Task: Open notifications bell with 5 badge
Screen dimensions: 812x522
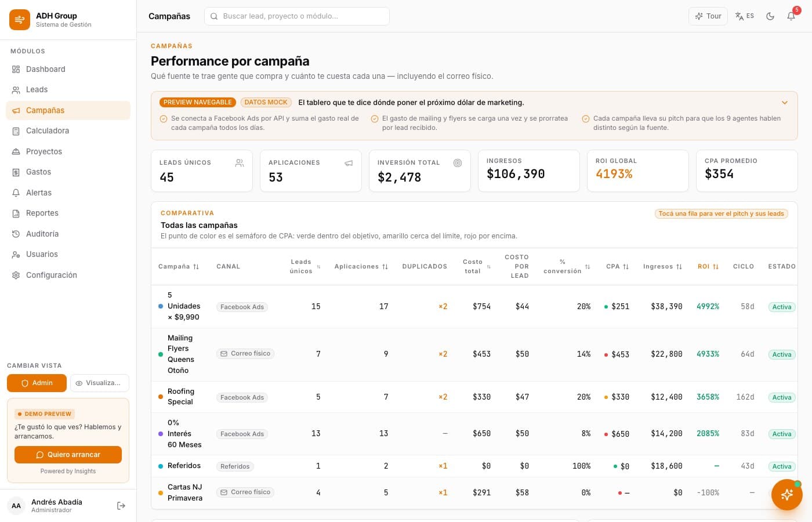Action: tap(791, 16)
